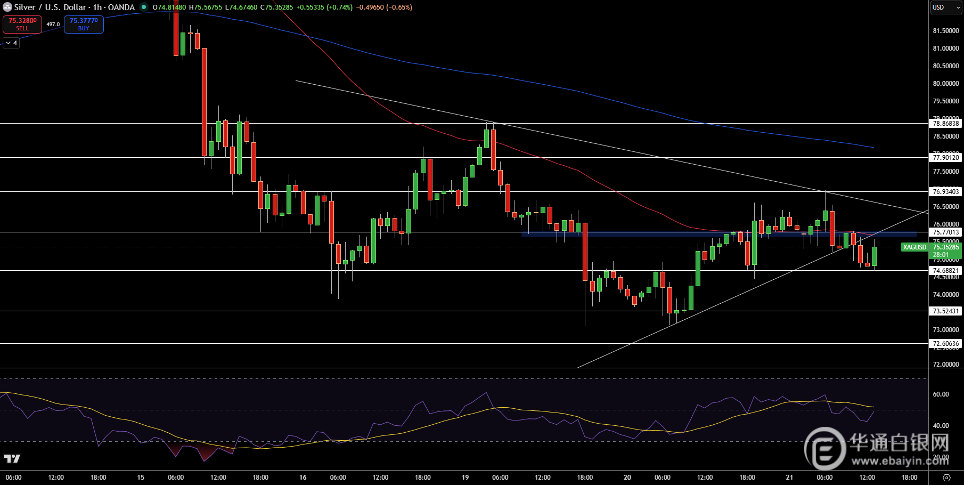Image resolution: width=964 pixels, height=486 pixels.
Task: Select the 74.68821 support line label
Action: (x=946, y=270)
